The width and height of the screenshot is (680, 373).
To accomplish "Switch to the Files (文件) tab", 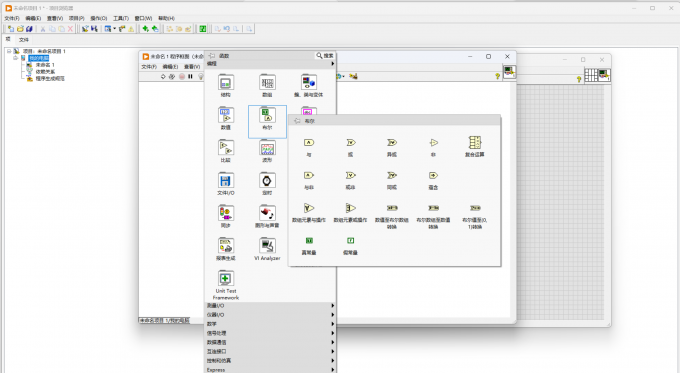I will pyautogui.click(x=23, y=39).
